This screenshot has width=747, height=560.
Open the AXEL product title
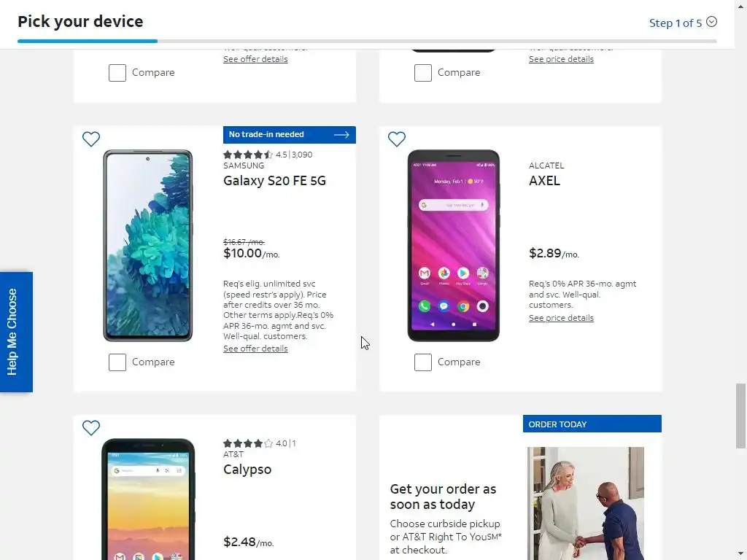pos(544,181)
